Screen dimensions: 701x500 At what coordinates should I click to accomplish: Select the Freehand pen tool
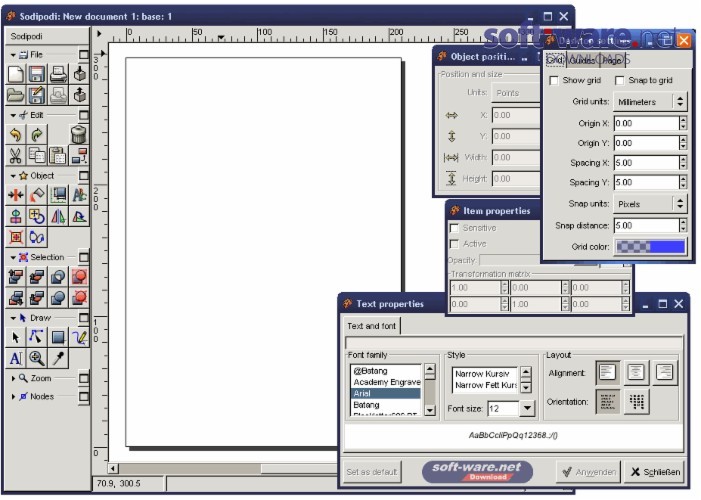(79, 337)
